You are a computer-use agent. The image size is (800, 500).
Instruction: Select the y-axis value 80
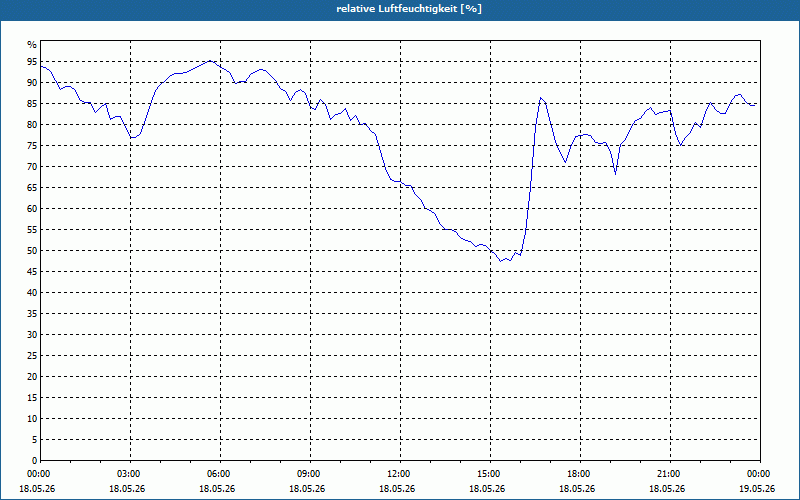click(32, 124)
